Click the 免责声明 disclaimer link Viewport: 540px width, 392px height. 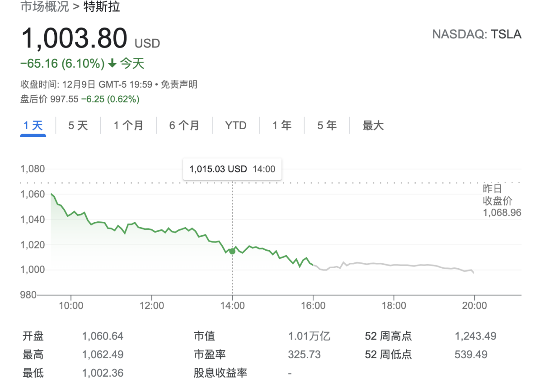[x=179, y=84]
